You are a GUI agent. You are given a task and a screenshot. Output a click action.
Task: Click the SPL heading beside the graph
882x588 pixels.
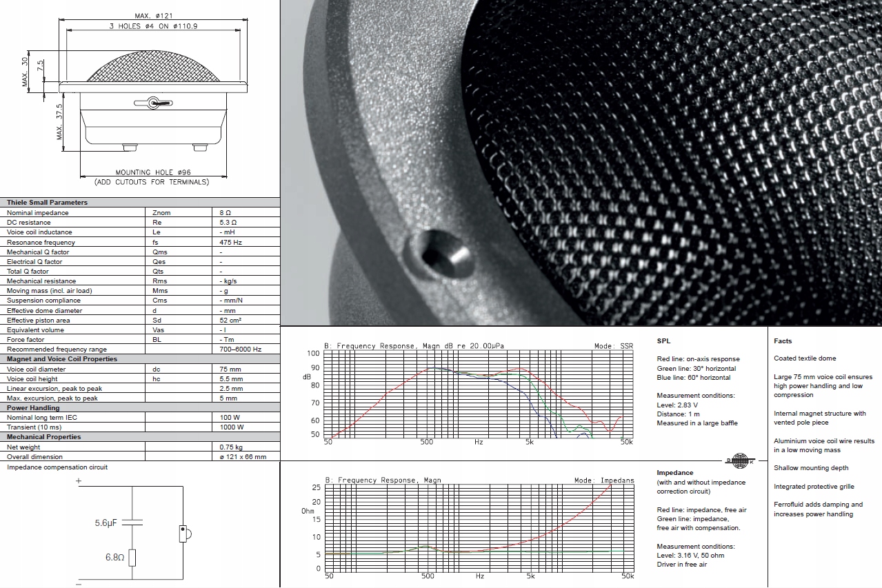click(663, 341)
